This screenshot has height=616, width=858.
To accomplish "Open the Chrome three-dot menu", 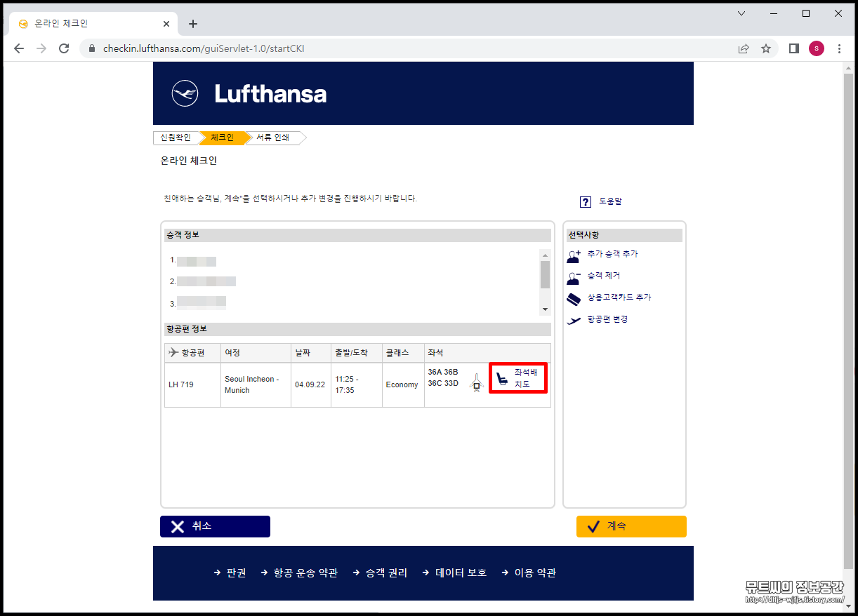I will click(839, 48).
